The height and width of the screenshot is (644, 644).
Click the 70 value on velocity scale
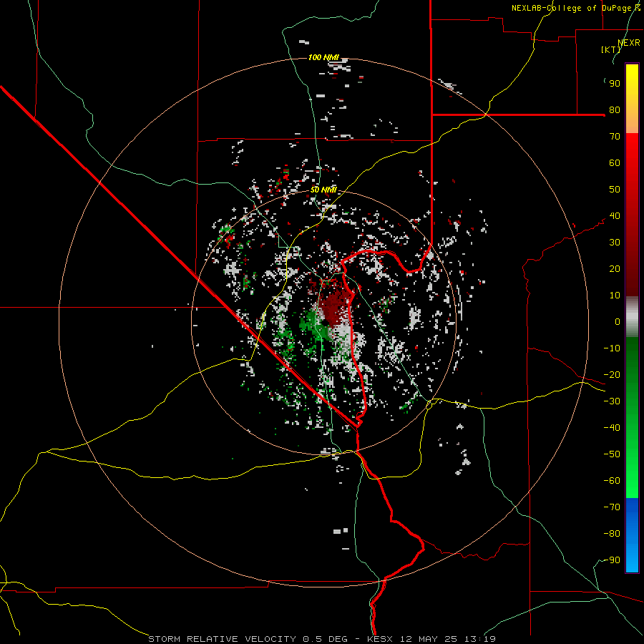click(615, 137)
